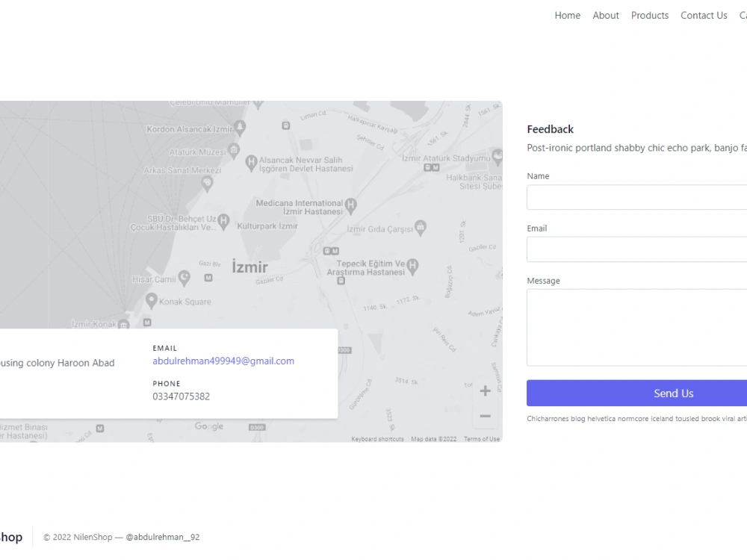Open the abdulrehman499949 email link
The width and height of the screenshot is (747, 560).
click(223, 361)
